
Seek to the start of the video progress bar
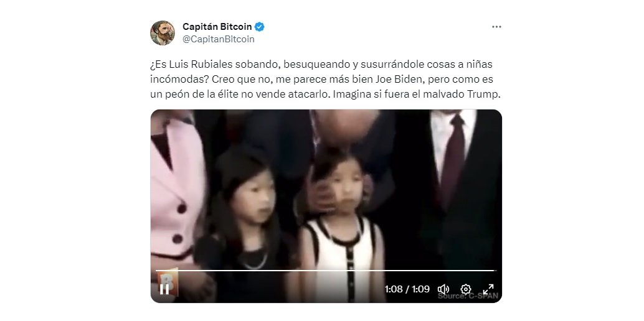pos(157,271)
